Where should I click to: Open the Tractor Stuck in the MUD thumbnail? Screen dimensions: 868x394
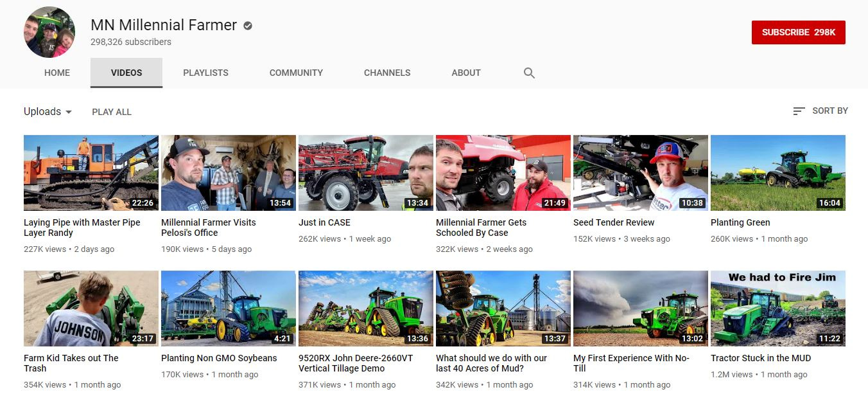pyautogui.click(x=778, y=309)
